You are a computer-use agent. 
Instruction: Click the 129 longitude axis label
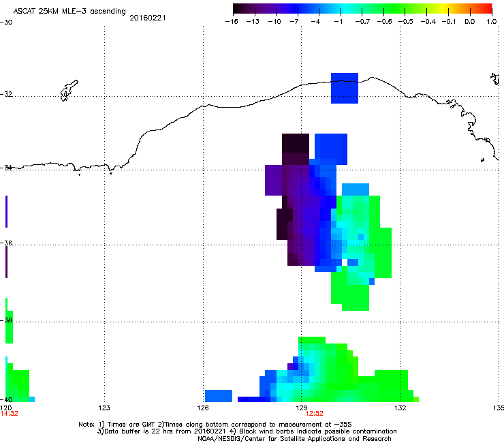(301, 408)
